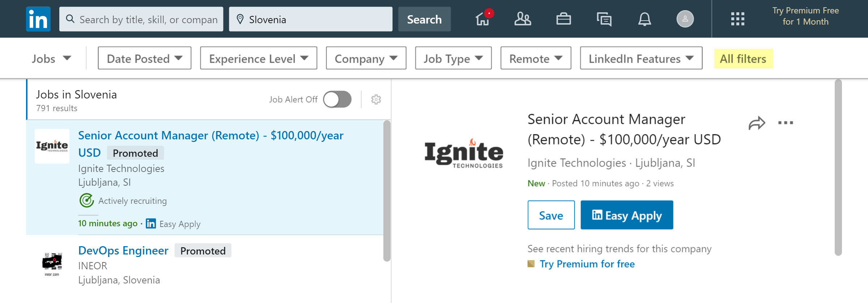Open job alert settings gear

click(x=376, y=100)
